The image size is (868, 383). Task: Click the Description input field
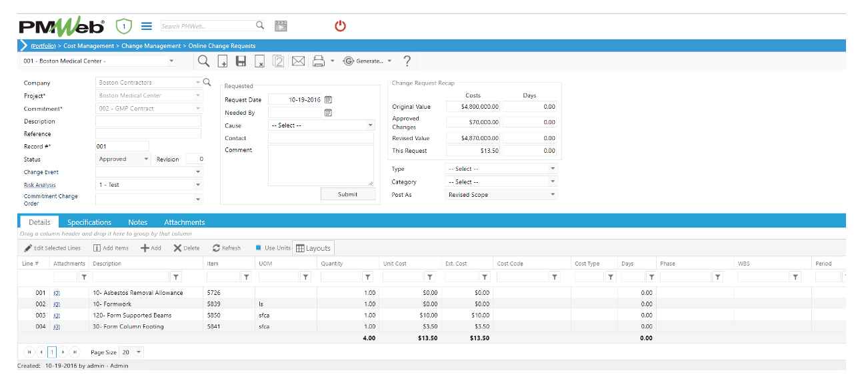(x=148, y=121)
